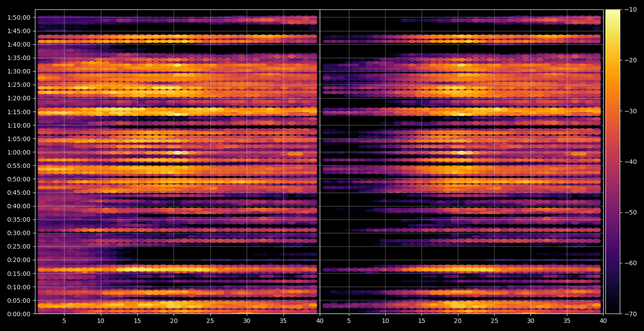Click the 0:40:00 time axis label
Image resolution: width=644 pixels, height=331 pixels.
pos(19,206)
